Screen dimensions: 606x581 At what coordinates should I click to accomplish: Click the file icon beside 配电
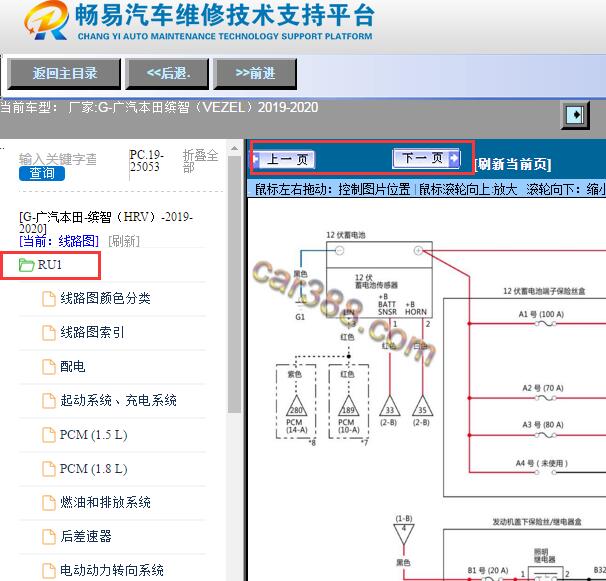pos(49,367)
